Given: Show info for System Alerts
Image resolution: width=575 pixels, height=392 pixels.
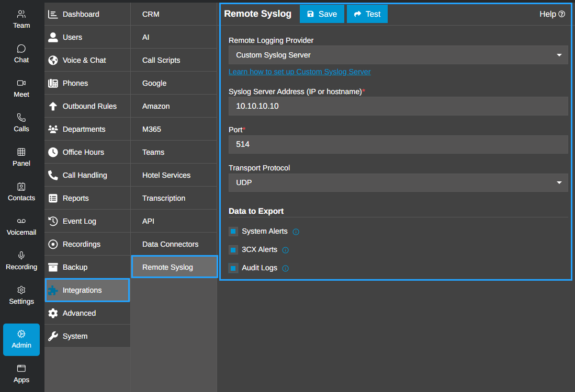Looking at the screenshot, I should (296, 232).
